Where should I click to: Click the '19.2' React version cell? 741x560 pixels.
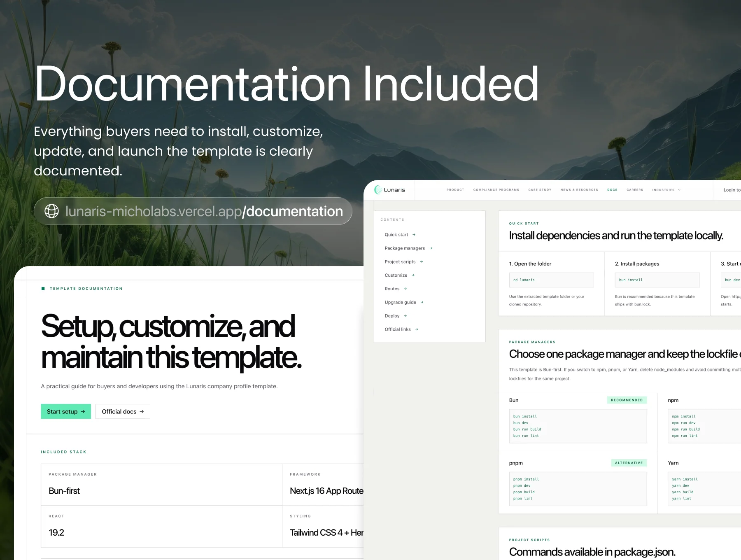tap(161, 527)
